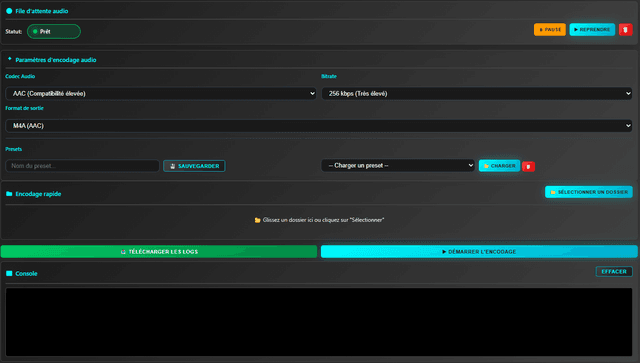The height and width of the screenshot is (363, 640).
Task: Click the Reprendre resume button
Action: 592,29
